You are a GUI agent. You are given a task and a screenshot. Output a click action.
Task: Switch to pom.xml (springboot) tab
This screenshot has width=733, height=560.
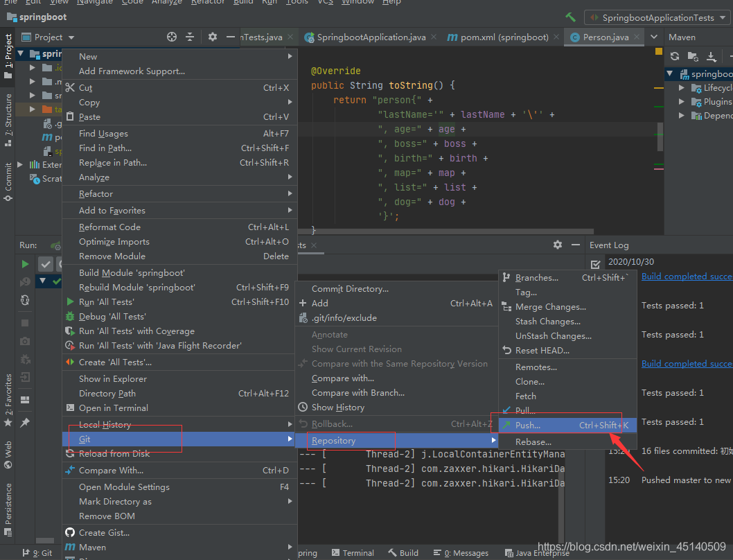(502, 37)
